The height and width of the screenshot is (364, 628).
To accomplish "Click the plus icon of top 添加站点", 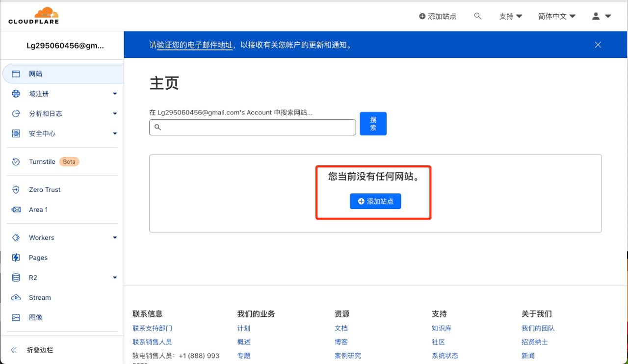I will click(422, 16).
